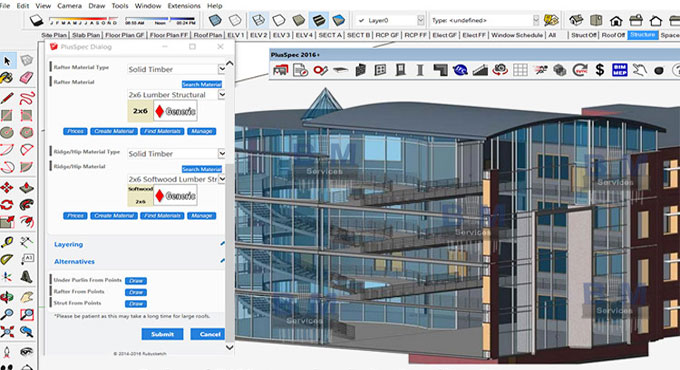Image resolution: width=680 pixels, height=370 pixels.
Task: Click the BIM MEP icon
Action: [620, 70]
